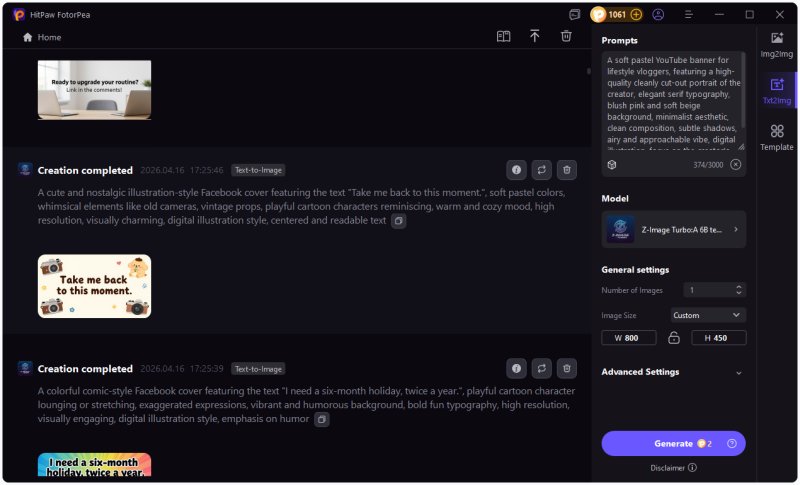This screenshot has height=485, width=800.
Task: Copy the comic-style Facebook cover prompt
Action: pos(321,419)
